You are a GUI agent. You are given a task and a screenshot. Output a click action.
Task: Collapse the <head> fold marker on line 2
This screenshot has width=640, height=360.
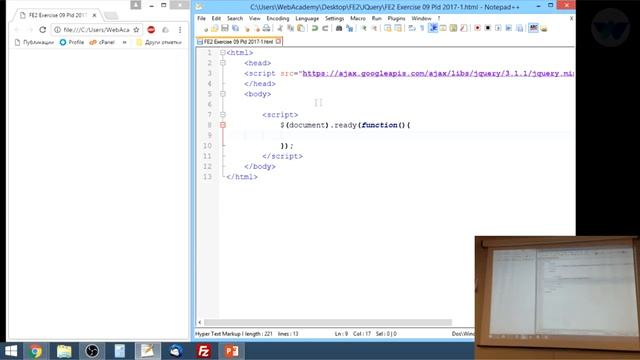(x=223, y=63)
